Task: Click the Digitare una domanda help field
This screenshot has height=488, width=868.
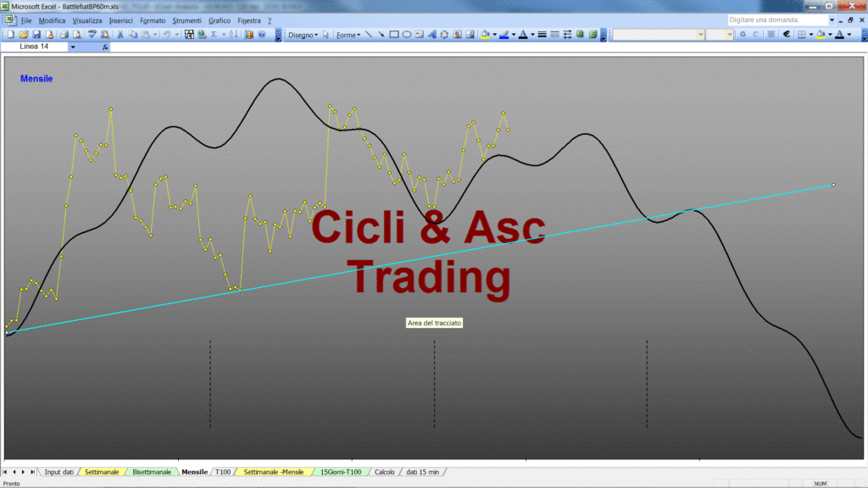Action: pos(778,20)
